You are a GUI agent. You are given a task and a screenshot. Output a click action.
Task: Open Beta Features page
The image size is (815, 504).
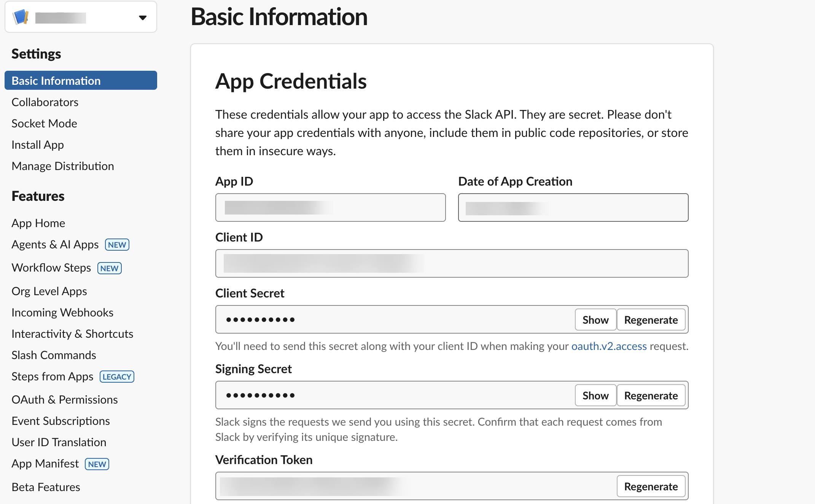(x=46, y=487)
